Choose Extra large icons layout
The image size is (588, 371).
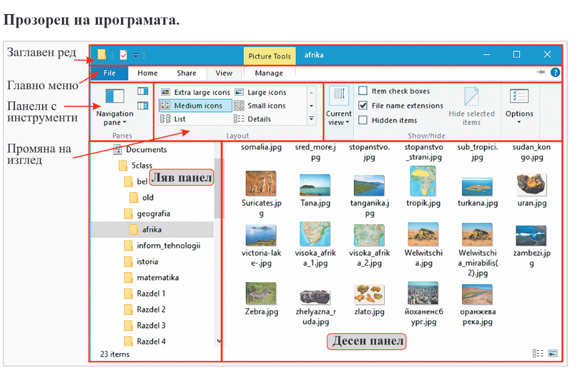click(196, 92)
